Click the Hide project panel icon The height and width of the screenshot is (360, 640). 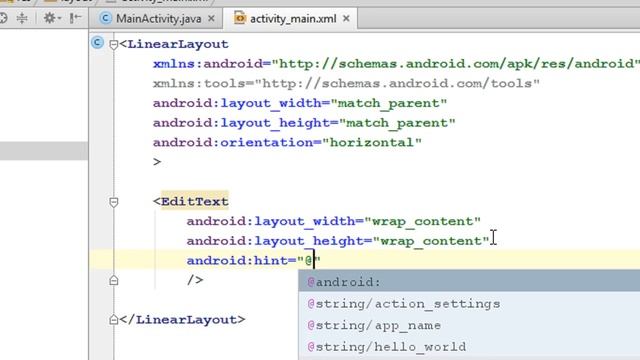pyautogui.click(x=76, y=18)
